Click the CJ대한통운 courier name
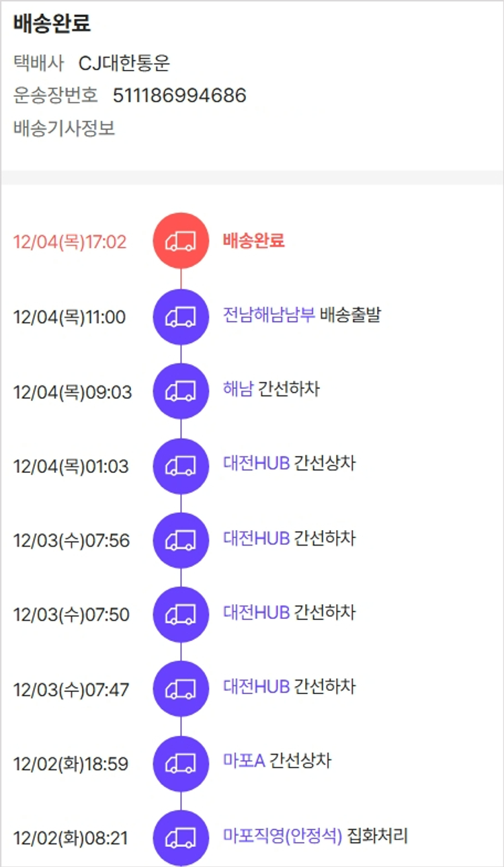This screenshot has width=504, height=867. click(124, 63)
